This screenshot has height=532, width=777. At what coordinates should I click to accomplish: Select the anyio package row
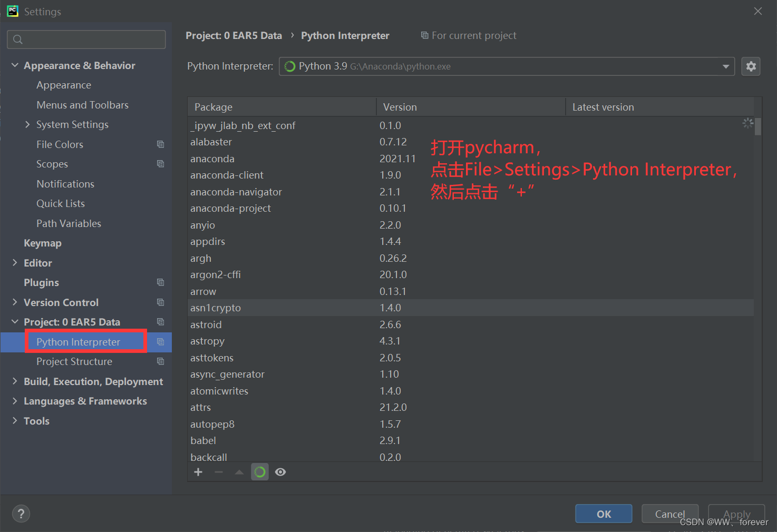click(471, 225)
